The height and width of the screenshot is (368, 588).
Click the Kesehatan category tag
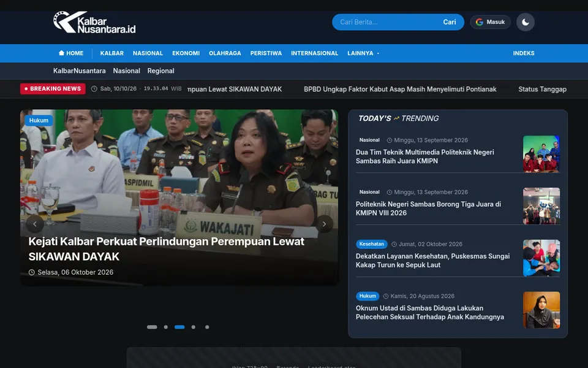coord(372,244)
